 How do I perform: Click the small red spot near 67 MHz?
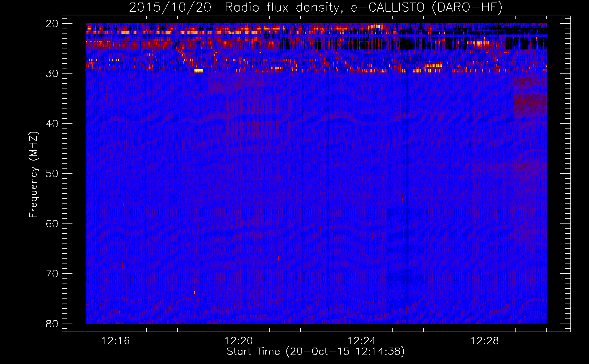tap(278, 258)
